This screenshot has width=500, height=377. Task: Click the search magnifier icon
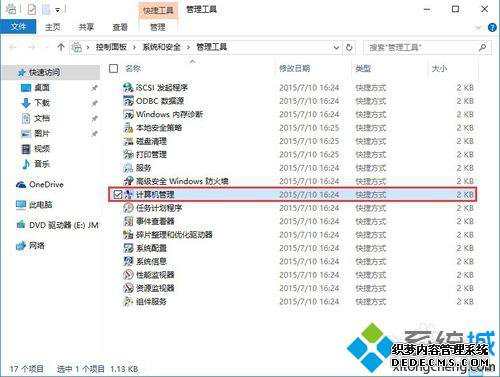(x=482, y=47)
